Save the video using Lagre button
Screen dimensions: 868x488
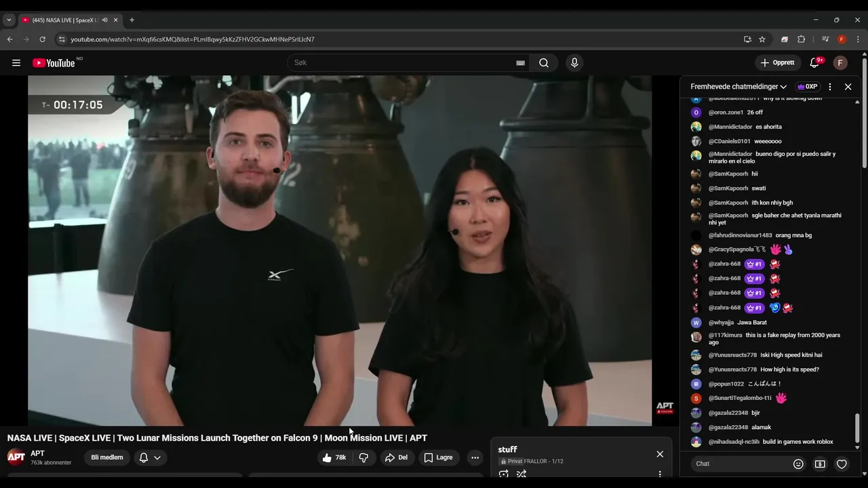click(x=438, y=457)
